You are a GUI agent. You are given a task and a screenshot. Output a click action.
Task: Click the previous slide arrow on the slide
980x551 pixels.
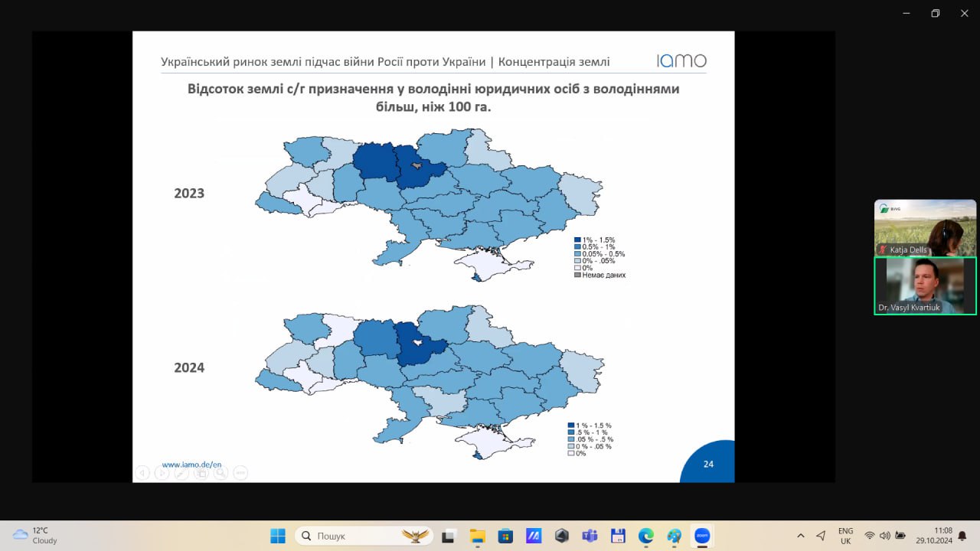[x=142, y=473]
